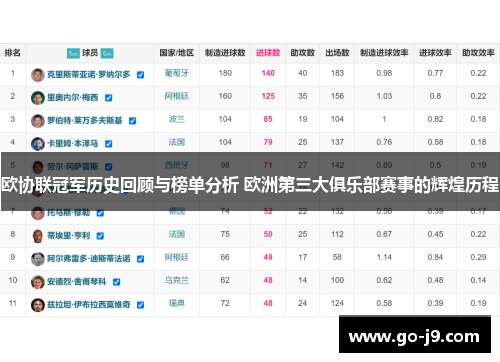This screenshot has height=362, width=500.
Task: Click appearances value 183
Action: point(337,73)
